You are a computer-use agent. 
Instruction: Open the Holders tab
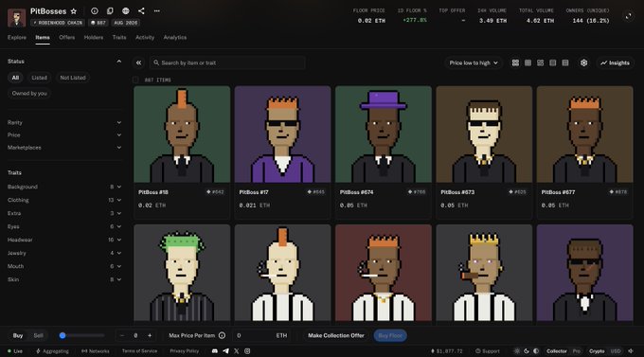93,37
